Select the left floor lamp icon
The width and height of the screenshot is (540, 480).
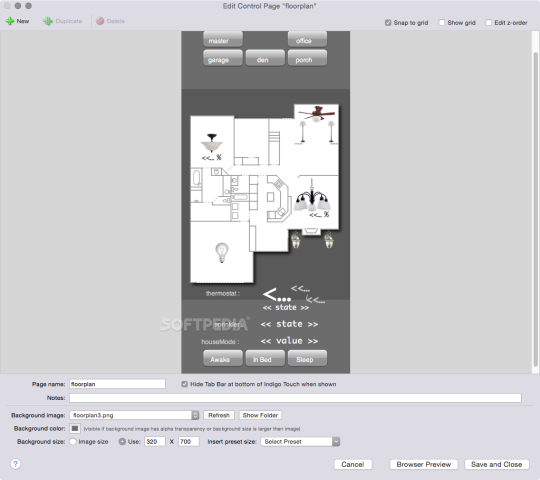coord(302,132)
